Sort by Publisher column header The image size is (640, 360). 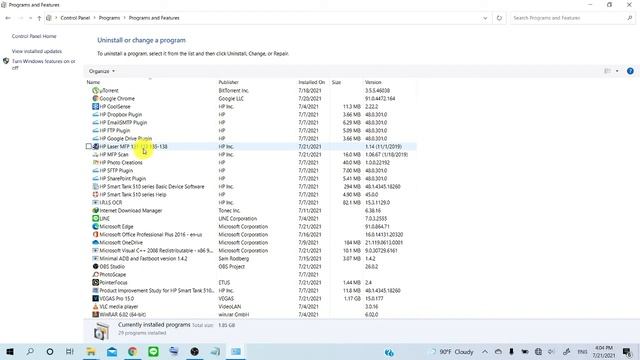coord(256,82)
